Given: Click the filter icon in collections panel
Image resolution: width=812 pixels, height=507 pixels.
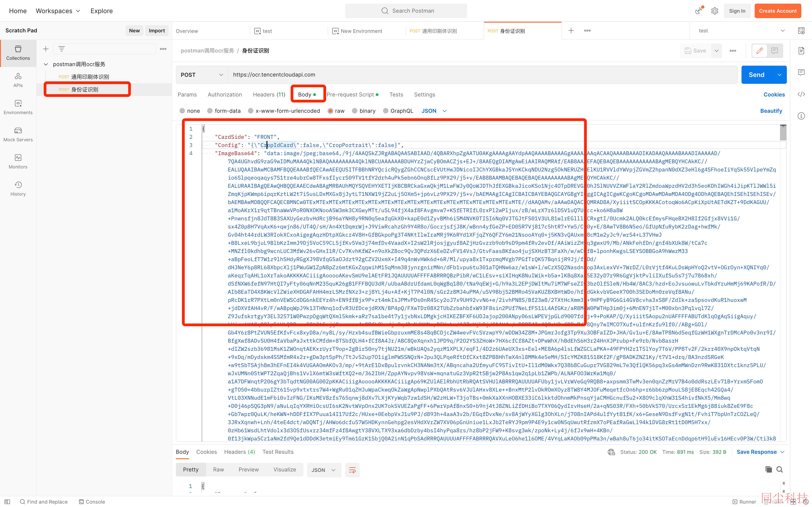Looking at the screenshot, I should (61, 49).
